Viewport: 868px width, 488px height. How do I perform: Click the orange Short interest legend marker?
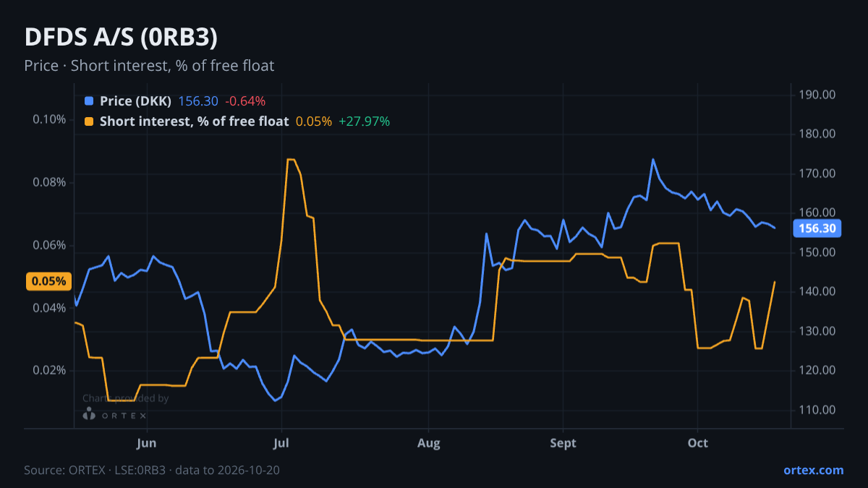tap(89, 121)
